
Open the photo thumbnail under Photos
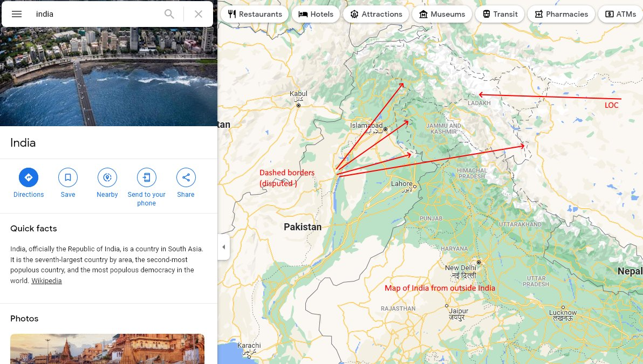click(x=107, y=349)
